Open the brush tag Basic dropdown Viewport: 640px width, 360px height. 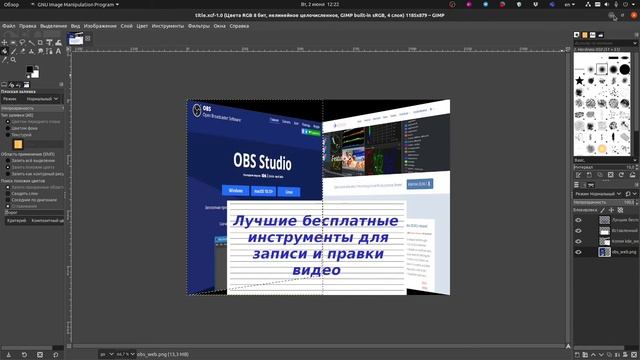605,160
